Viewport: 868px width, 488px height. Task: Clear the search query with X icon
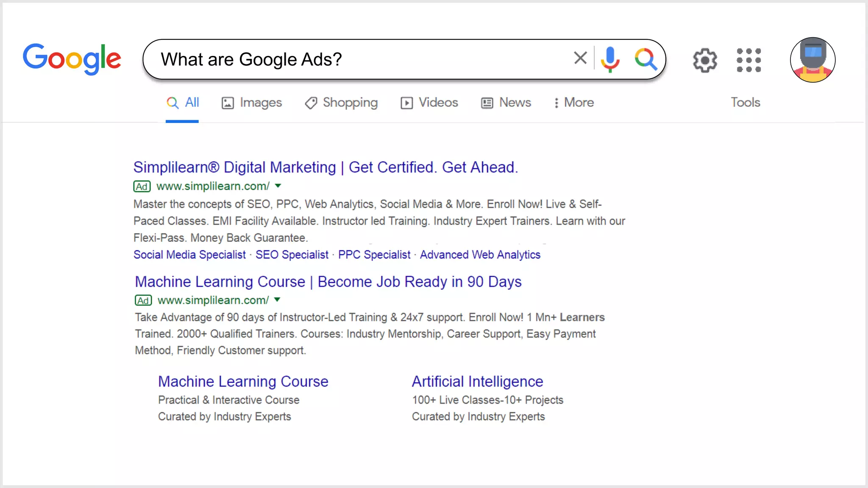click(x=580, y=58)
